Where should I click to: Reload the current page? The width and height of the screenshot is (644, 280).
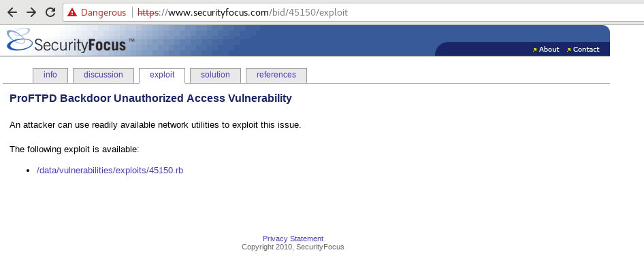(50, 12)
